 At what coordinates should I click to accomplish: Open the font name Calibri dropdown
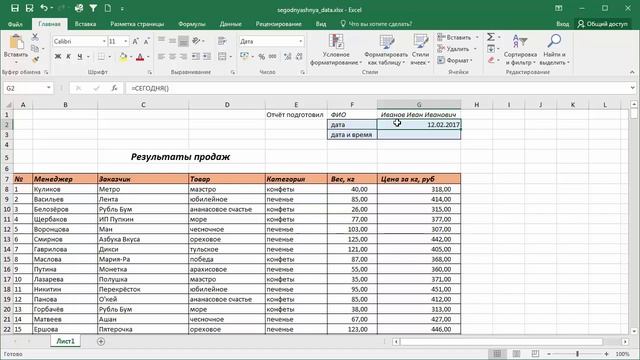pos(104,41)
